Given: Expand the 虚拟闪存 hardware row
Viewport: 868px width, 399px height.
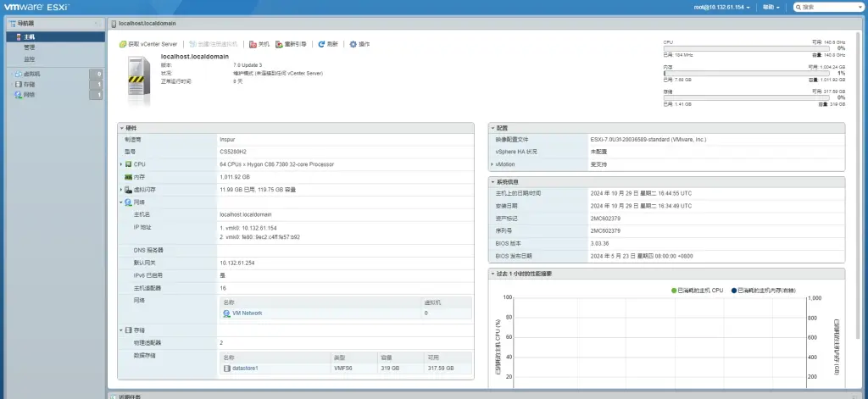Looking at the screenshot, I should click(121, 190).
